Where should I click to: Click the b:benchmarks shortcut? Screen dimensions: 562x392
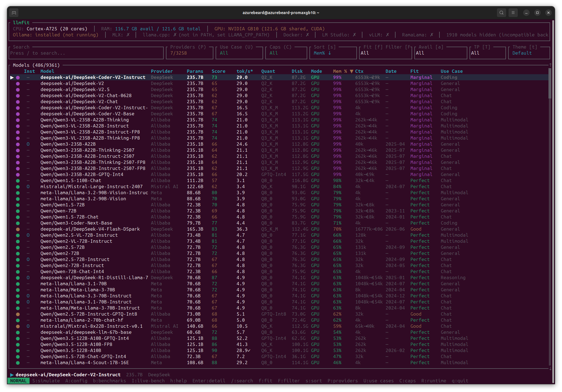tap(109, 381)
